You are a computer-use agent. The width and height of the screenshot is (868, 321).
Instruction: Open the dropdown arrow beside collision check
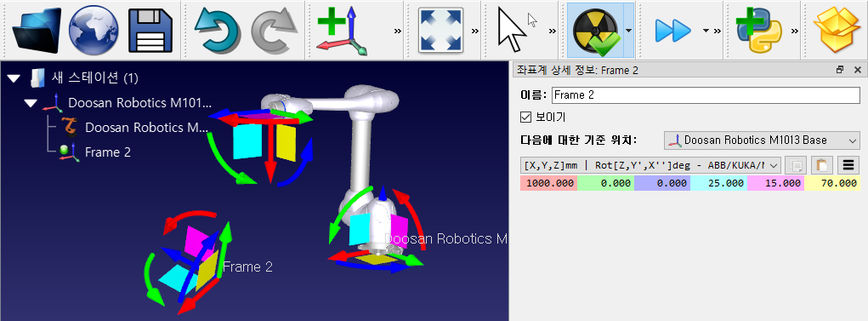click(x=628, y=31)
